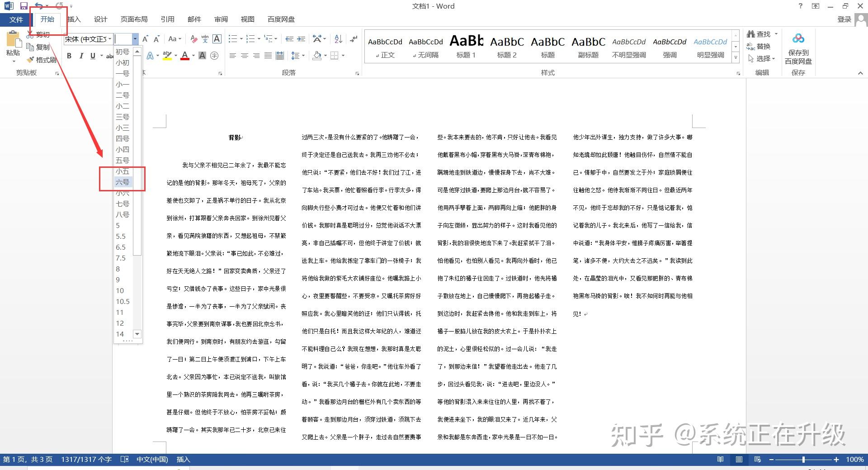Image resolution: width=868 pixels, height=470 pixels.
Task: Expand the Styles gallery
Action: [x=736, y=58]
